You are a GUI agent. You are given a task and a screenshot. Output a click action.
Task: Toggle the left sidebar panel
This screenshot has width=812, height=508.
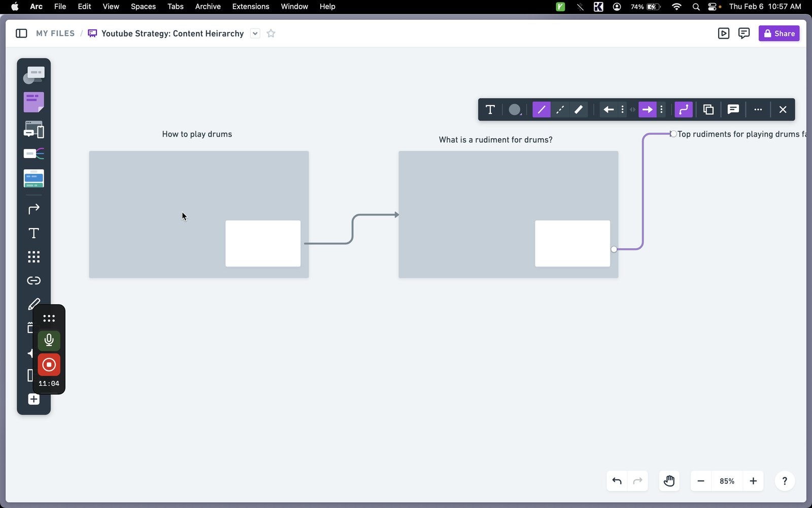pos(21,34)
